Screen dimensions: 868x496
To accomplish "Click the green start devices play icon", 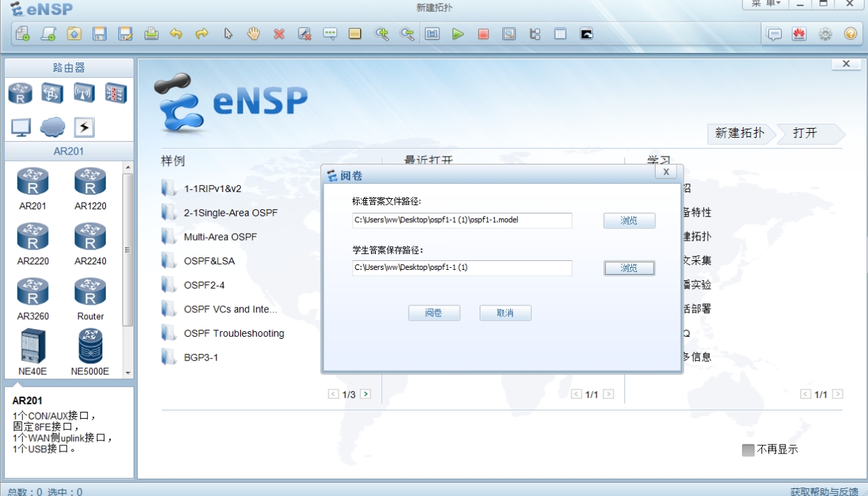I will click(457, 33).
